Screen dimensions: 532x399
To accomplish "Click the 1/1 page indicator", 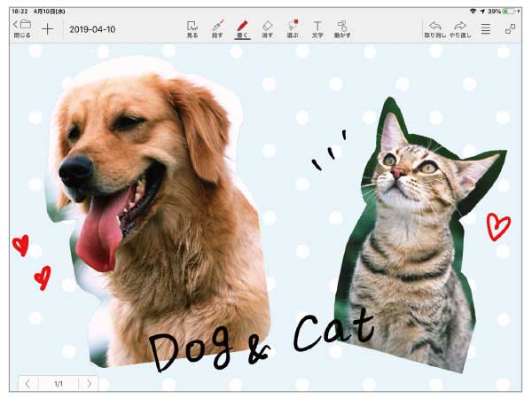I will tap(59, 384).
